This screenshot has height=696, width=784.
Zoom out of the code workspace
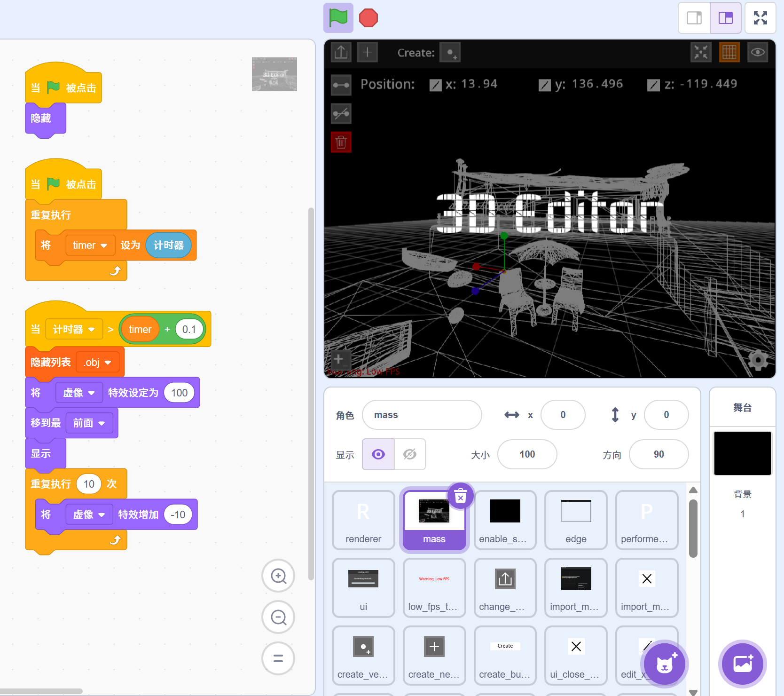(278, 617)
